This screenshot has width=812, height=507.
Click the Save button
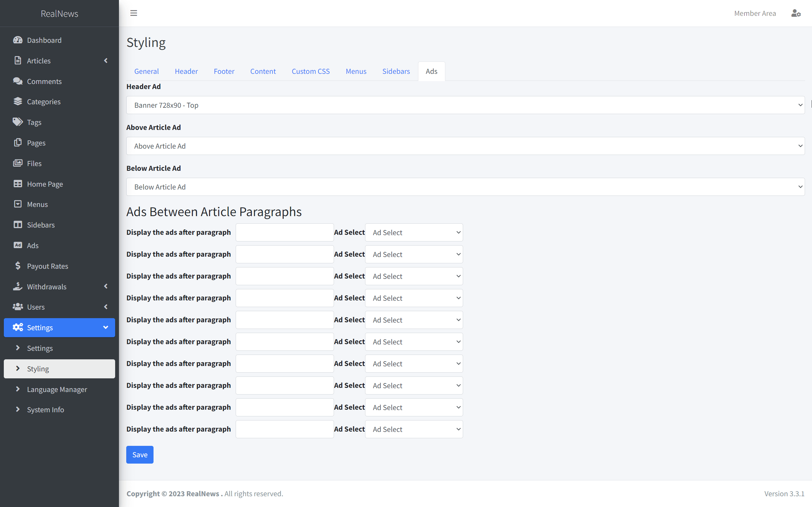click(140, 454)
